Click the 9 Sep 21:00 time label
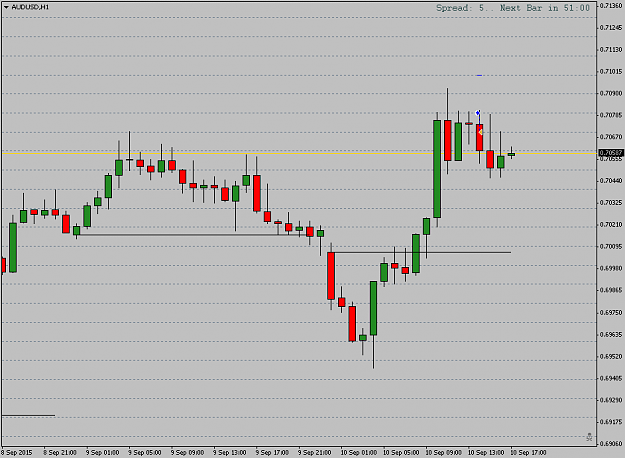The image size is (625, 458). click(314, 453)
